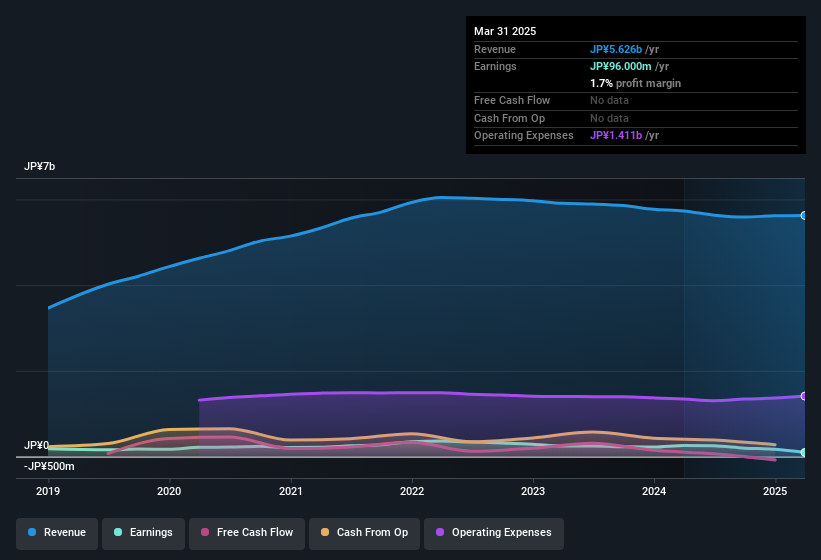This screenshot has width=821, height=560.
Task: Click the orange Cash From Op legend dot
Action: click(x=325, y=532)
